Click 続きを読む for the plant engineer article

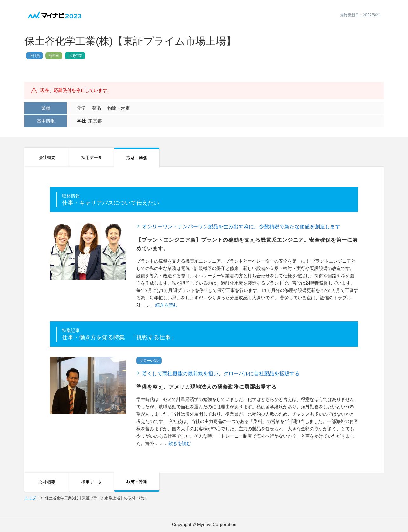coord(166,305)
